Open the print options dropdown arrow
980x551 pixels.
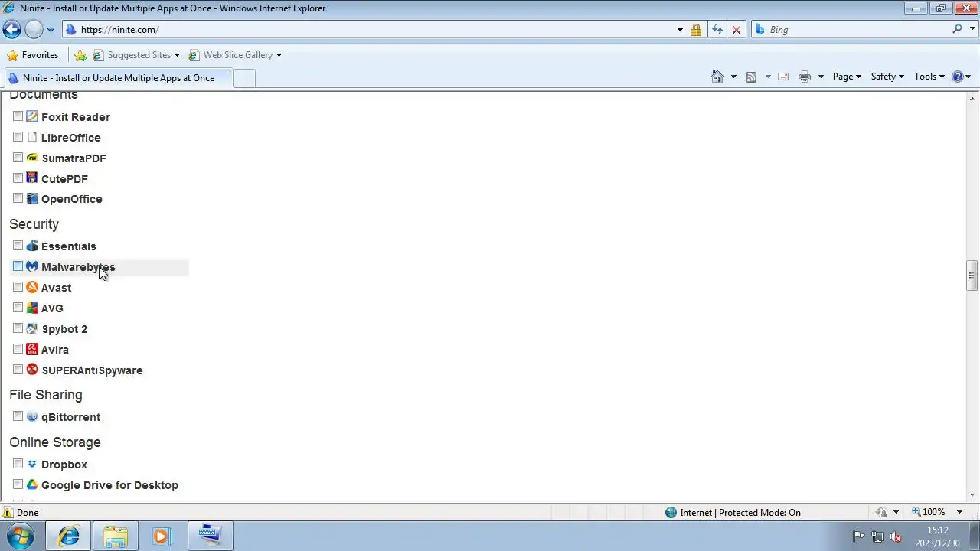821,77
